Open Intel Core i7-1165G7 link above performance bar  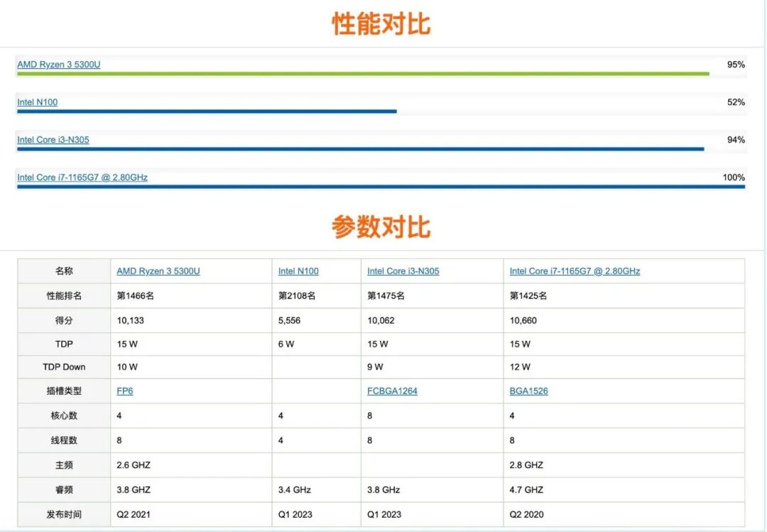click(x=82, y=178)
